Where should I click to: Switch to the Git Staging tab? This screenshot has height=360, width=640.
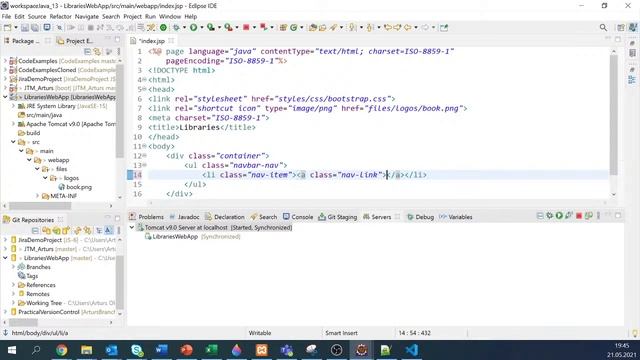click(338, 217)
